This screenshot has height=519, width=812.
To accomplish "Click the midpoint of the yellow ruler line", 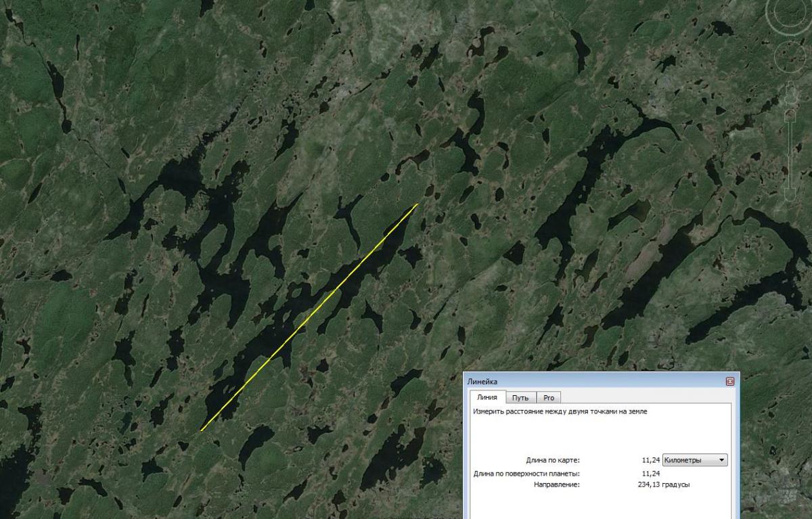I will (309, 317).
